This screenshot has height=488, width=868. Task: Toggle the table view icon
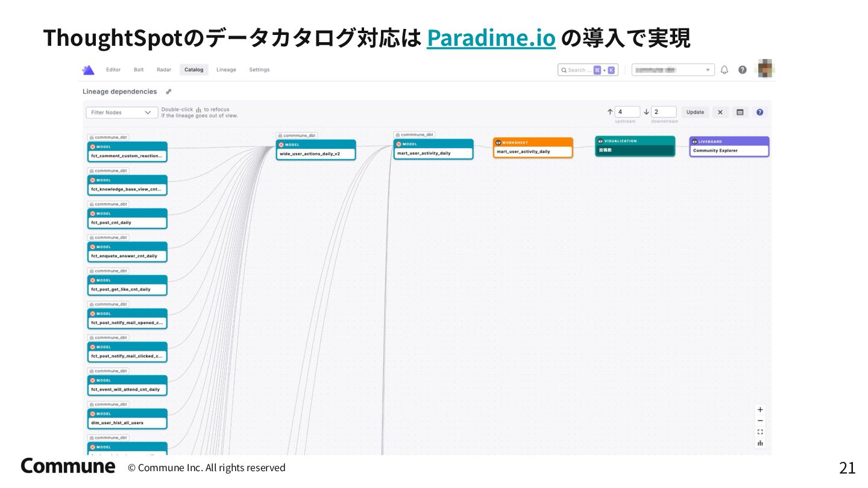740,112
